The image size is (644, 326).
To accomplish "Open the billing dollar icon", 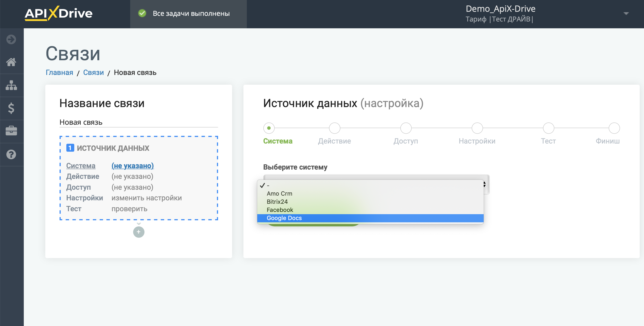I will 11,108.
